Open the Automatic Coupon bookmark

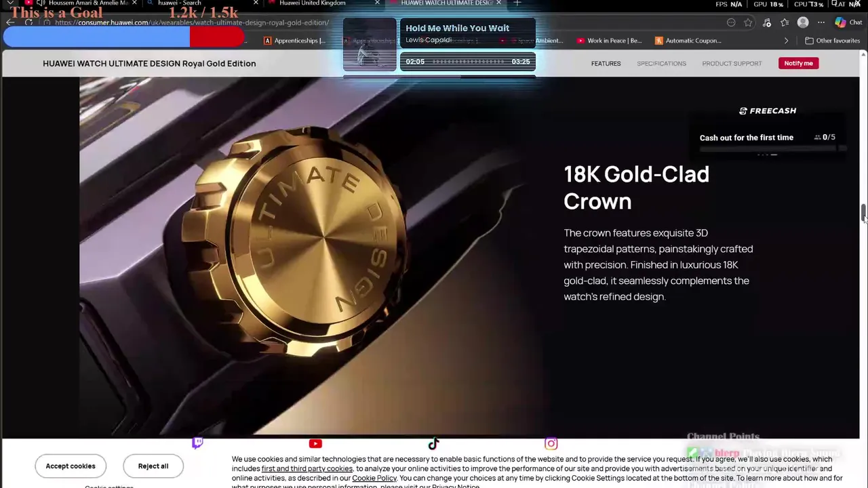[x=688, y=41]
